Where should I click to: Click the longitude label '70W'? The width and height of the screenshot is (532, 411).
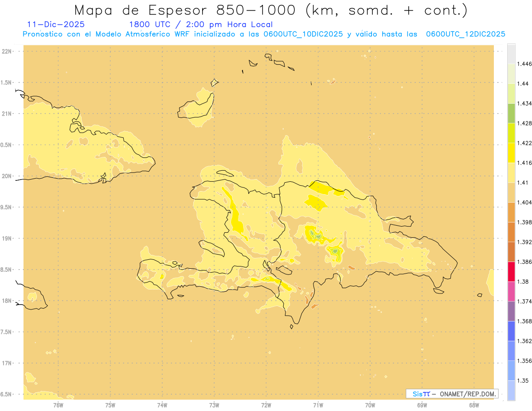click(x=370, y=405)
